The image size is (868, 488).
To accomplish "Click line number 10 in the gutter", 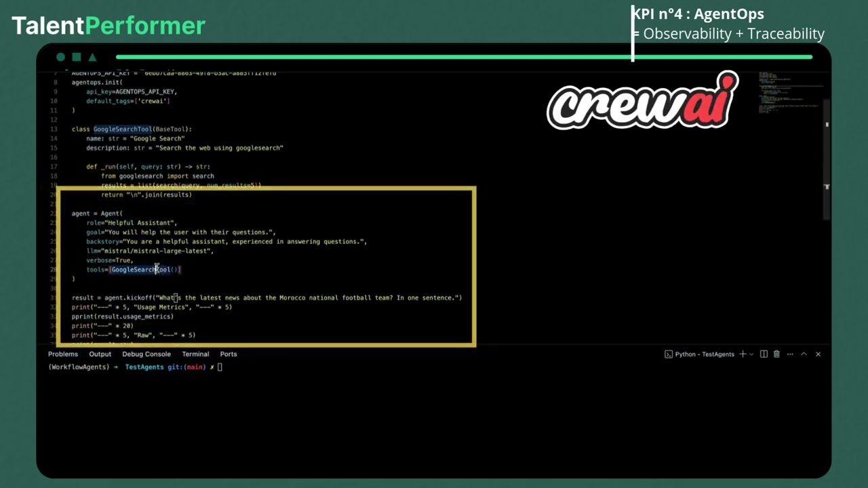I will pos(54,101).
